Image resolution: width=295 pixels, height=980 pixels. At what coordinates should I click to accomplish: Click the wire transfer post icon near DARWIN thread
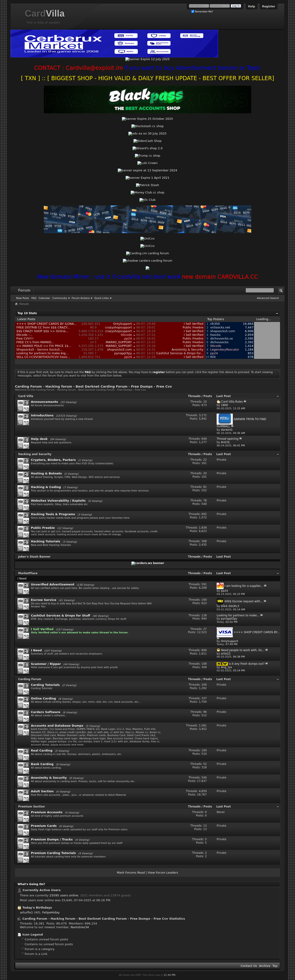pyautogui.click(x=224, y=419)
